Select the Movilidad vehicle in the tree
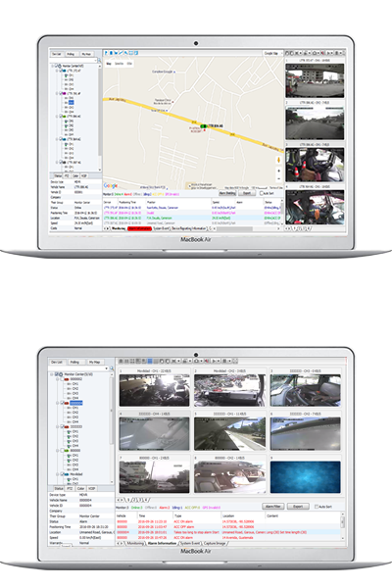The width and height of the screenshot is (392, 588). (76, 474)
